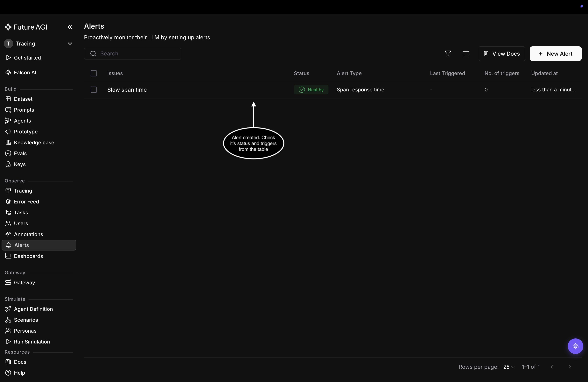Click the Prompts sidebar icon
The height and width of the screenshot is (382, 588).
point(8,110)
